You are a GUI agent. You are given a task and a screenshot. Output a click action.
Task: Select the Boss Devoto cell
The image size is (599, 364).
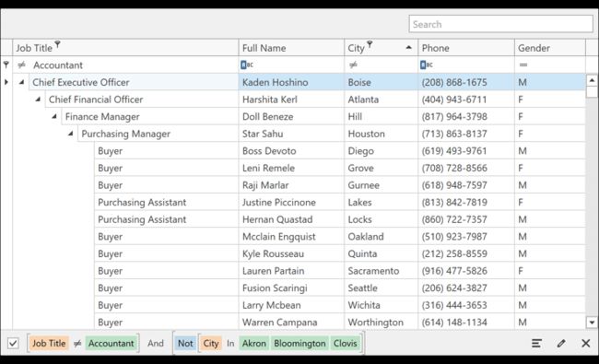(x=291, y=151)
